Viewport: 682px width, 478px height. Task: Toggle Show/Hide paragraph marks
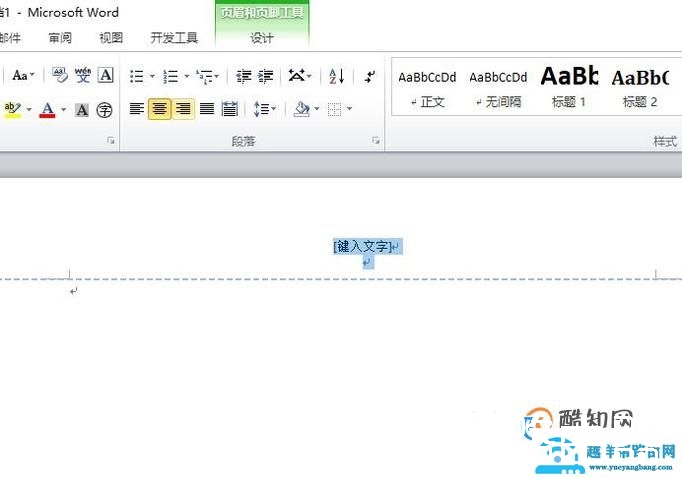coord(370,77)
